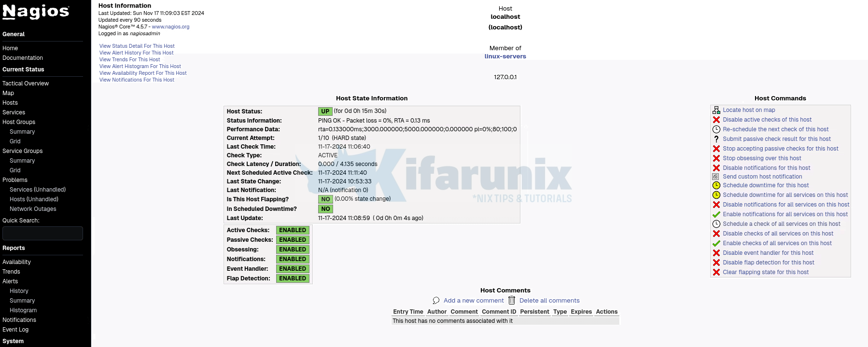Click yellow clock icon for Schedule downtime for this host
The width and height of the screenshot is (868, 347).
point(716,185)
